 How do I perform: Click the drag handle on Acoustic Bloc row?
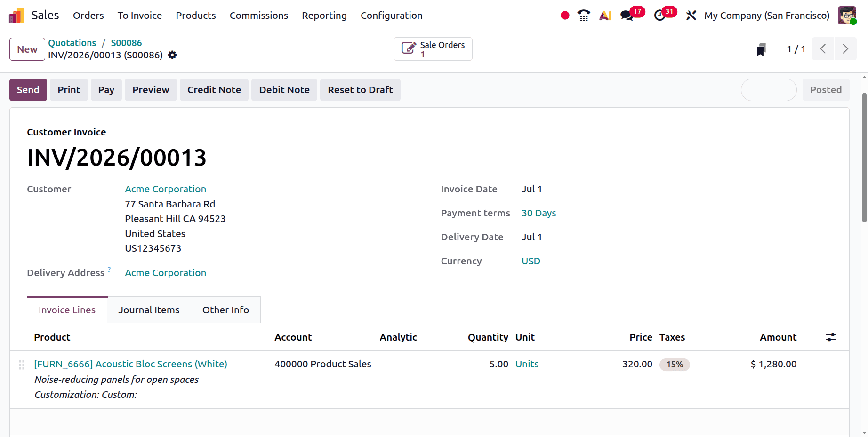coord(22,365)
